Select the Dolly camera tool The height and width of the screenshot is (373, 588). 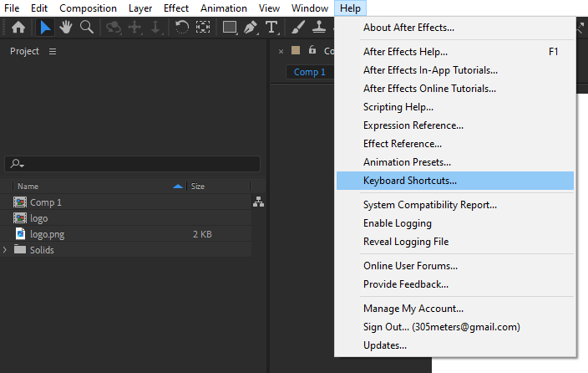(155, 28)
